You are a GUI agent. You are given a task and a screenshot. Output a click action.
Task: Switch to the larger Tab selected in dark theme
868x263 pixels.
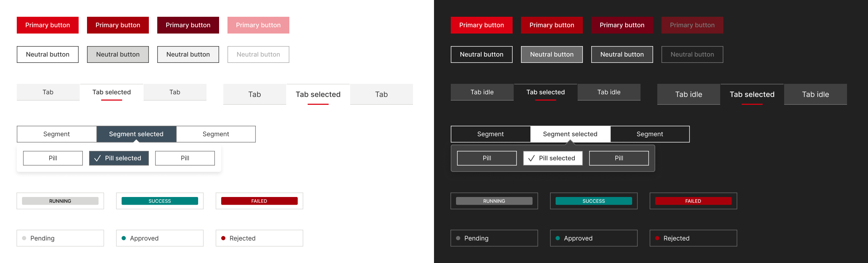click(752, 94)
